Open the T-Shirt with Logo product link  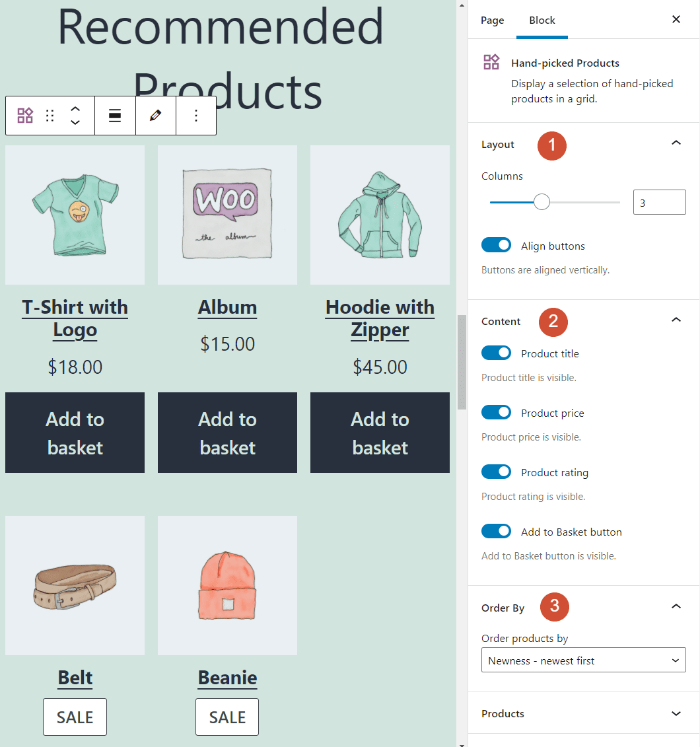click(75, 319)
